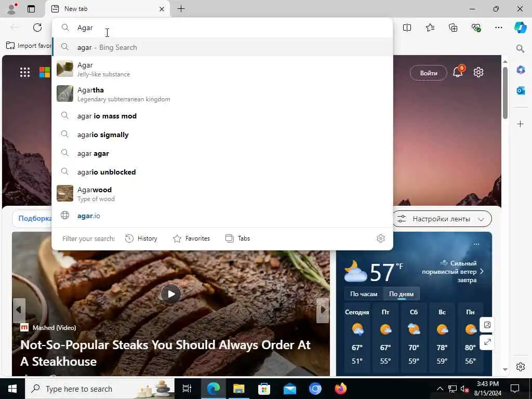Choose the agario unblocked suggestion
This screenshot has width=532, height=399.
pos(222,172)
